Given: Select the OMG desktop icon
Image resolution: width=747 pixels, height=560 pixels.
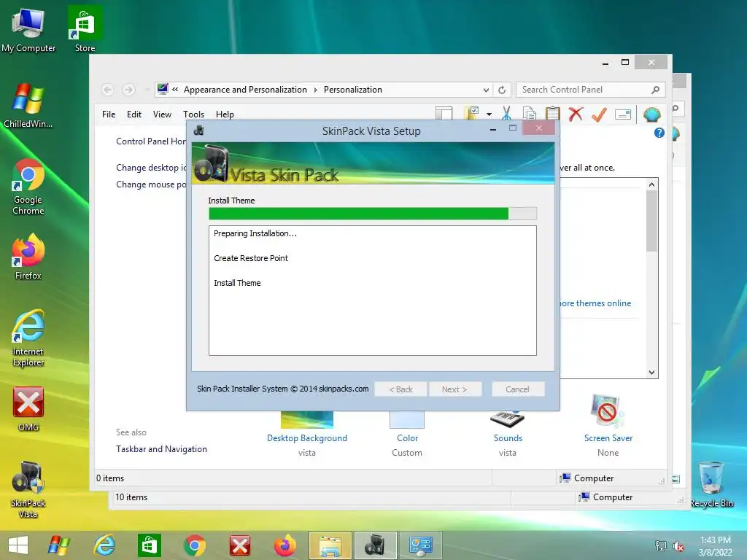Looking at the screenshot, I should point(28,408).
